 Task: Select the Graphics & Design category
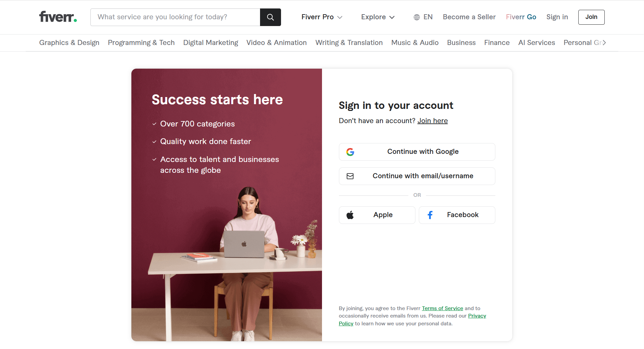click(69, 43)
